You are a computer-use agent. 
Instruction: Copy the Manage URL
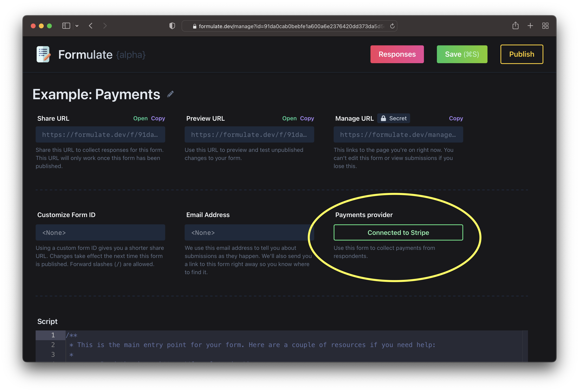(456, 118)
